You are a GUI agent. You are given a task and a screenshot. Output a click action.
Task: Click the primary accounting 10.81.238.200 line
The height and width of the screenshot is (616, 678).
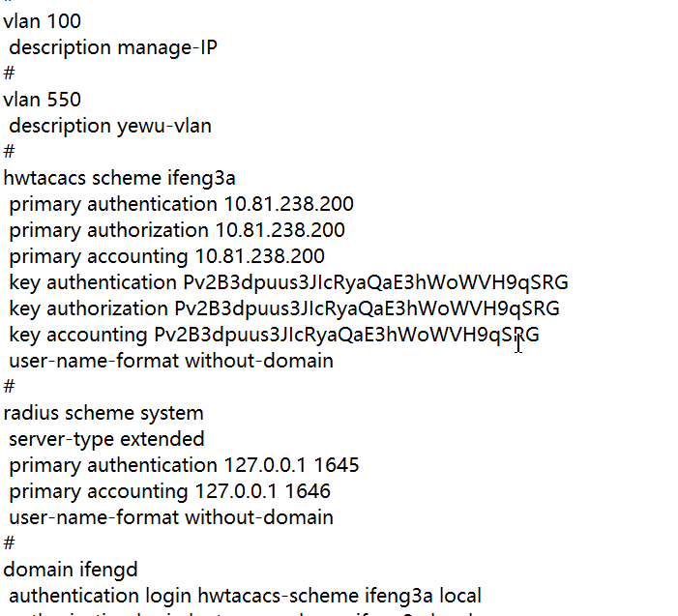[167, 256]
